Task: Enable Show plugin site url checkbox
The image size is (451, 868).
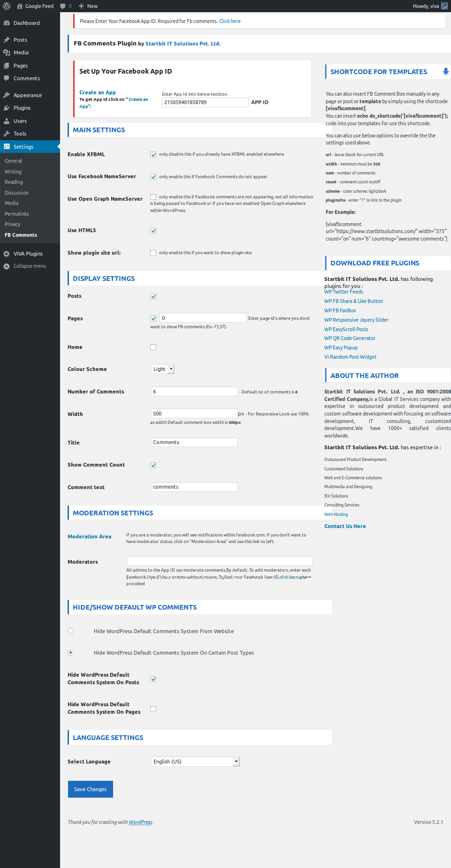Action: pyautogui.click(x=153, y=253)
